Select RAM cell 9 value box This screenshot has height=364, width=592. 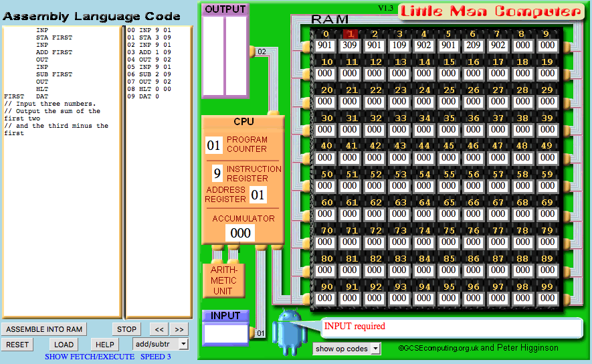coord(547,45)
